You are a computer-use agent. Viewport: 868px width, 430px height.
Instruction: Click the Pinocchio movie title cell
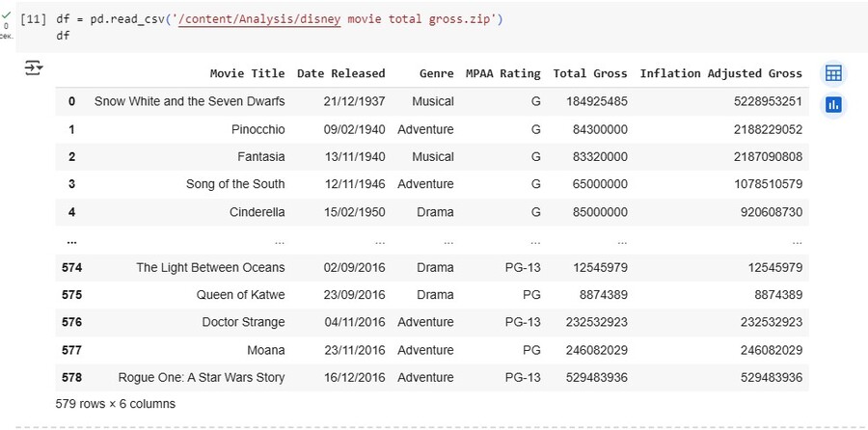pyautogui.click(x=258, y=129)
